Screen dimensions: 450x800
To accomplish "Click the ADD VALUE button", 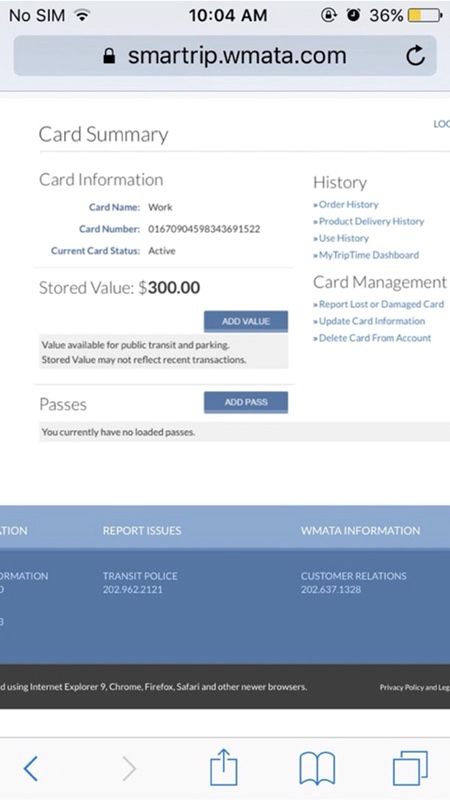I will (x=246, y=321).
